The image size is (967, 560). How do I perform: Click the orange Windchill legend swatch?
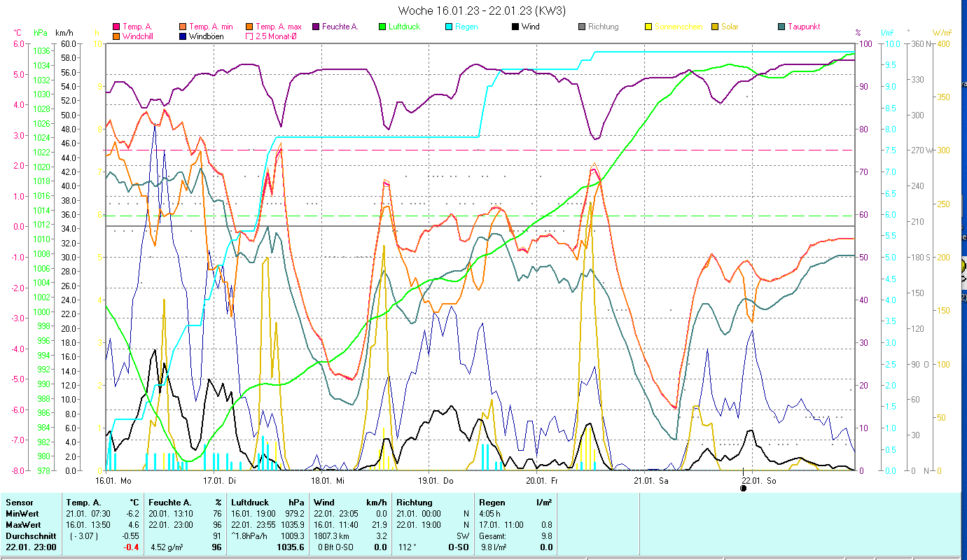(116, 36)
